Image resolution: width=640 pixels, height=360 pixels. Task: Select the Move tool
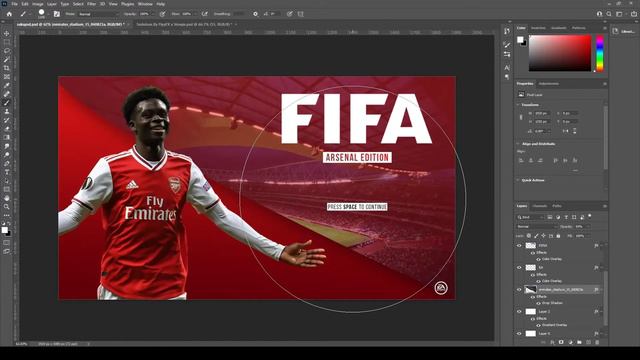(7, 33)
